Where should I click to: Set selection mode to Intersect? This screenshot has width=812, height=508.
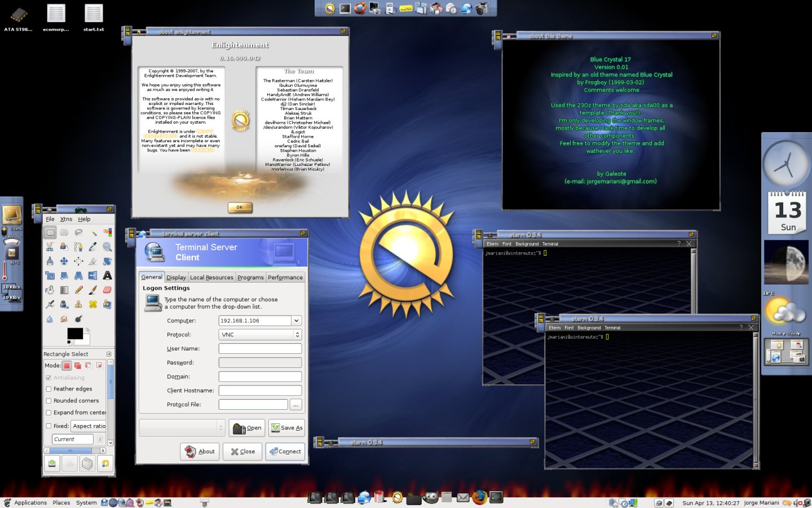[99, 365]
